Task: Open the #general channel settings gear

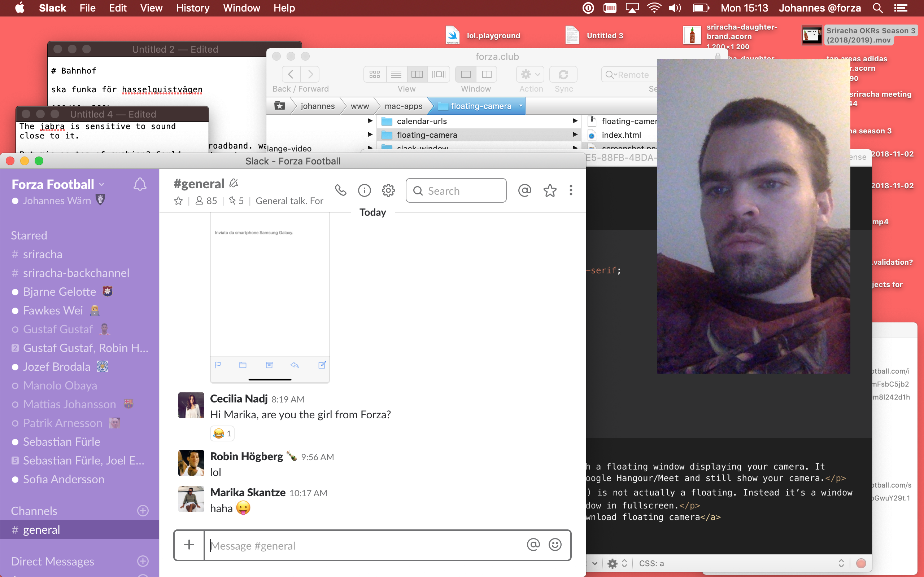Action: (x=388, y=190)
